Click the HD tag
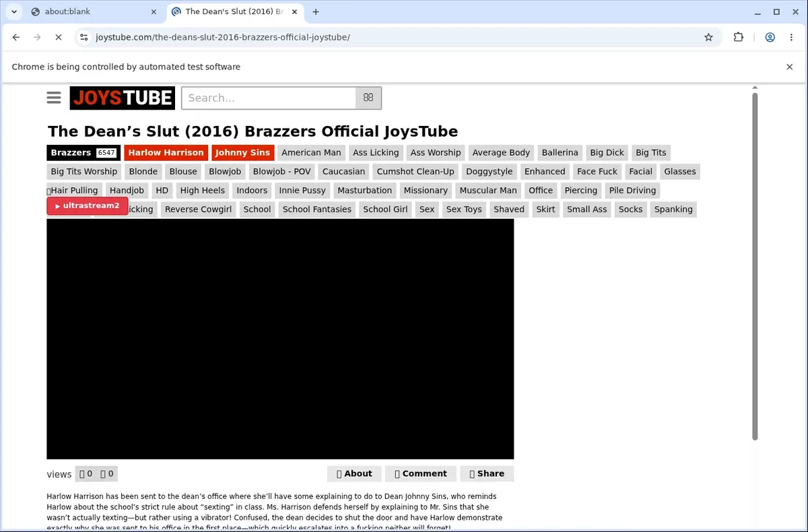Viewport: 808px width, 532px height. [x=162, y=191]
